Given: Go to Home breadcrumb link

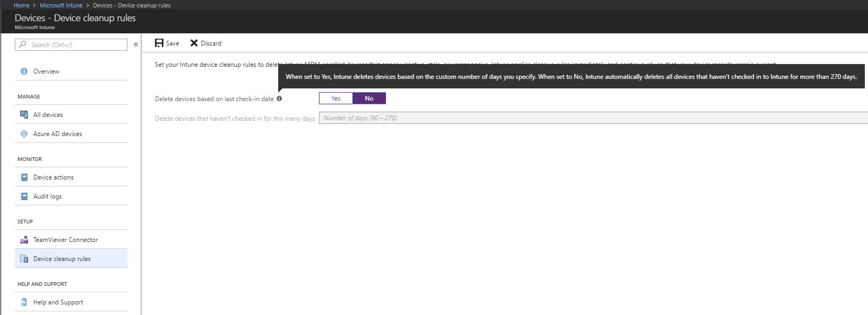Looking at the screenshot, I should [22, 5].
